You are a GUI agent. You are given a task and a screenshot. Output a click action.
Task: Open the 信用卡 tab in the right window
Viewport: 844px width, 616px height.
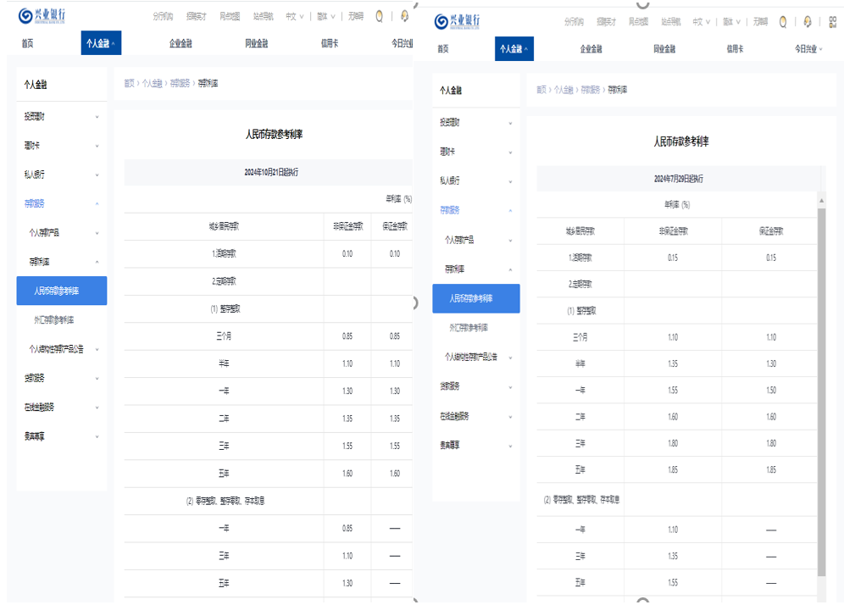pyautogui.click(x=736, y=49)
